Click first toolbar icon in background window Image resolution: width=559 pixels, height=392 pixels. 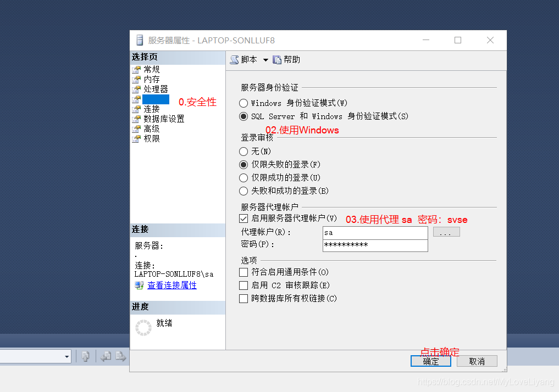pyautogui.click(x=86, y=356)
